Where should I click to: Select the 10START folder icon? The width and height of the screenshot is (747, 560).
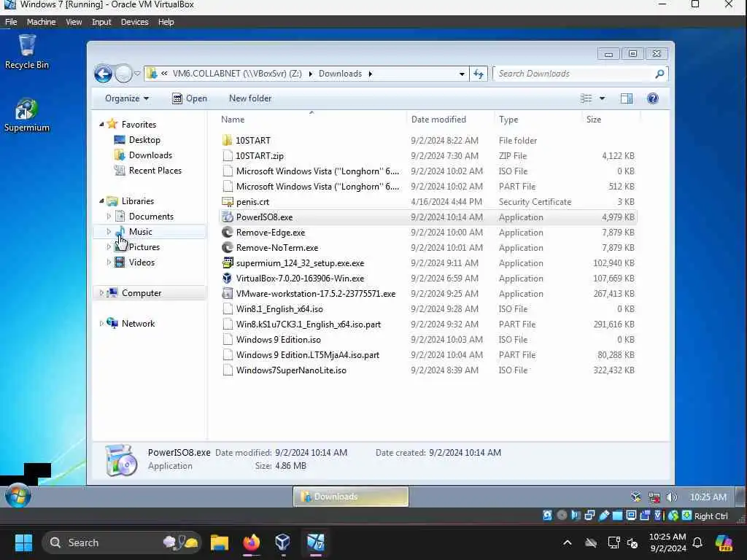[228, 141]
